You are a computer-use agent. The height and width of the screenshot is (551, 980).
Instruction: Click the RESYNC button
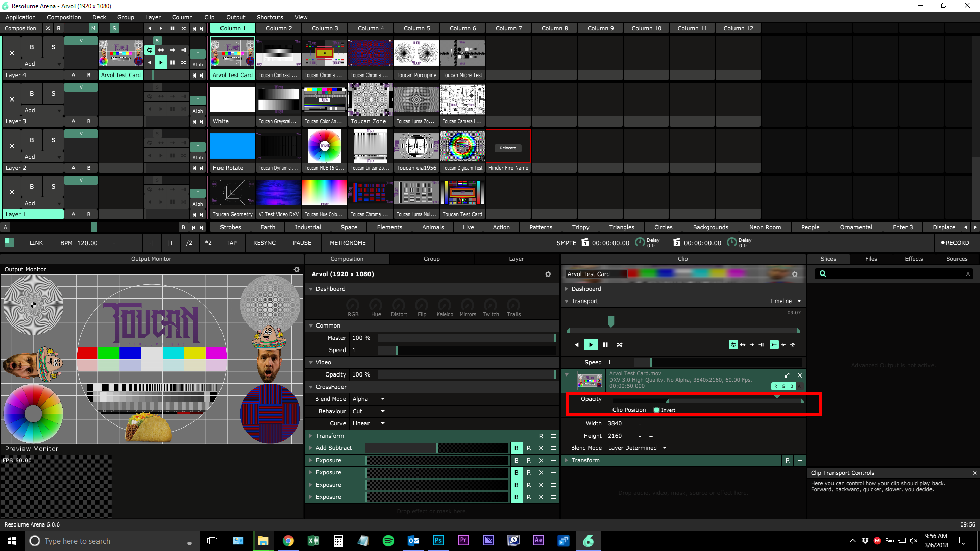click(264, 243)
